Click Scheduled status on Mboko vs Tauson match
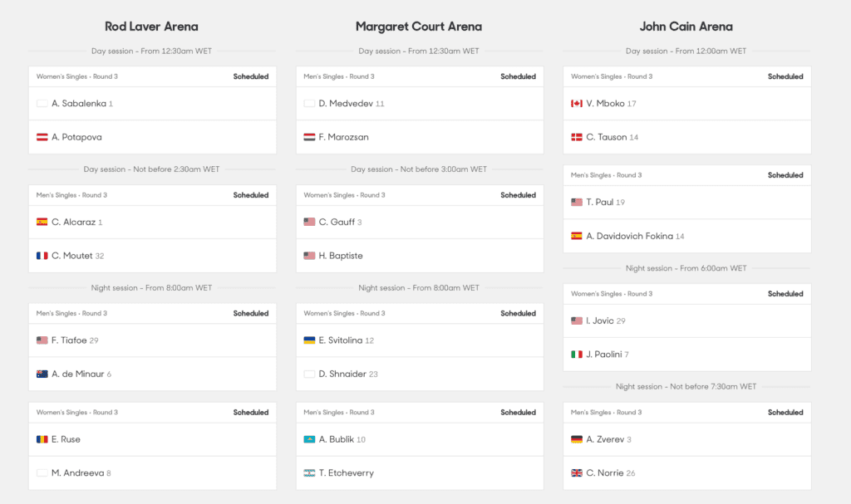This screenshot has height=504, width=851. click(785, 76)
